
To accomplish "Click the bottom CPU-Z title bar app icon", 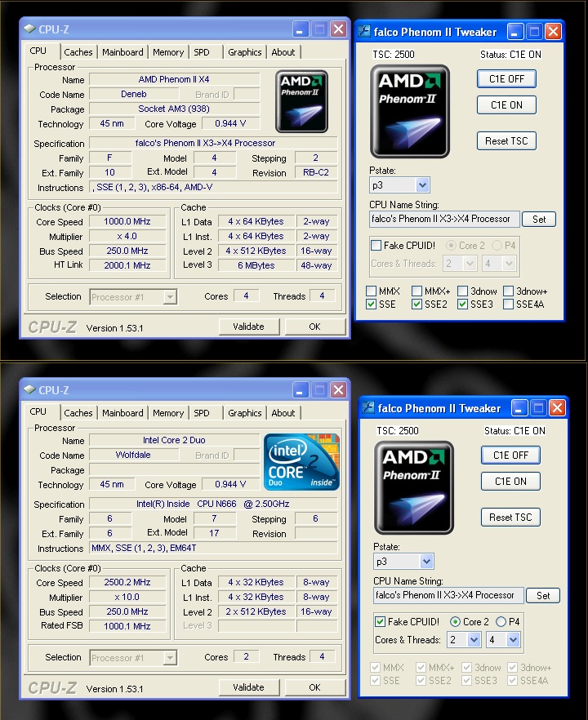I will (x=30, y=390).
